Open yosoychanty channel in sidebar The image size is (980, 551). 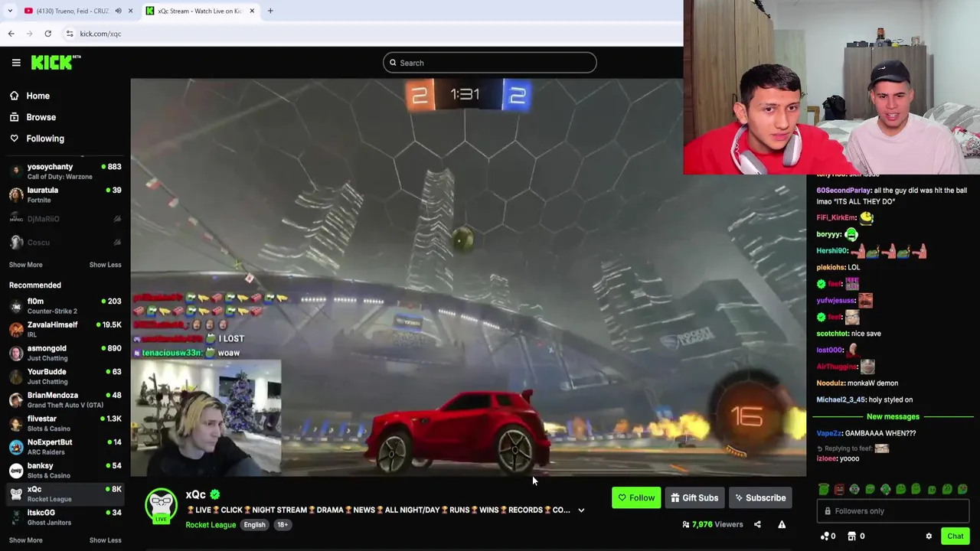point(65,171)
